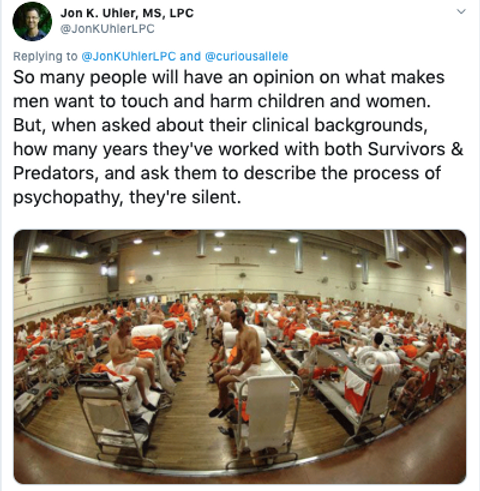Open the @JonKUhlerLPC handle under the name

pos(107,29)
